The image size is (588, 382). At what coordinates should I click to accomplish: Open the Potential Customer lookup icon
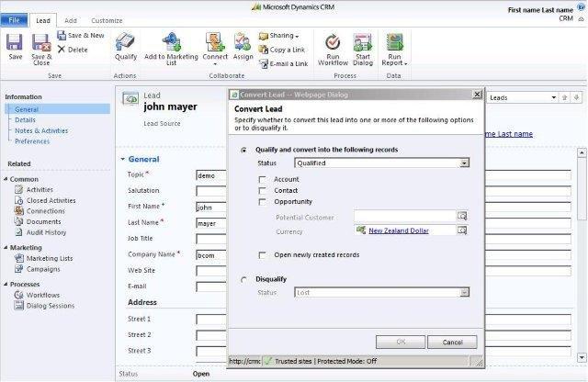coord(463,217)
